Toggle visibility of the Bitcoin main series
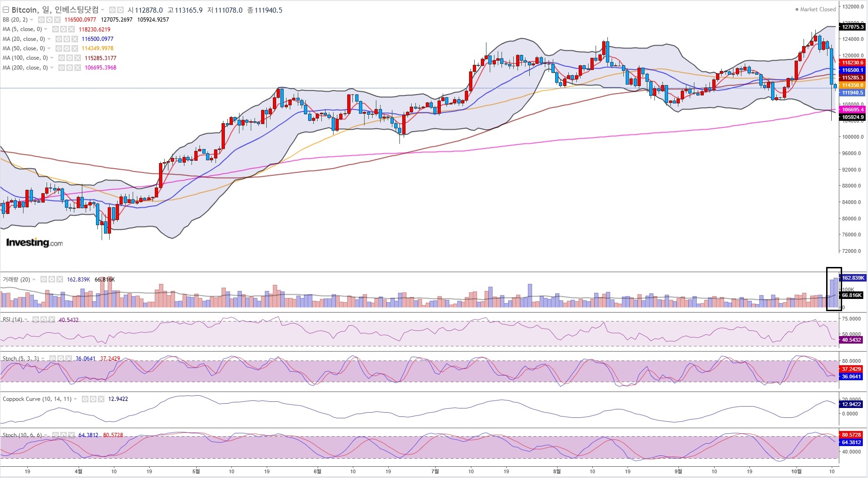868x478 pixels. 112,10
